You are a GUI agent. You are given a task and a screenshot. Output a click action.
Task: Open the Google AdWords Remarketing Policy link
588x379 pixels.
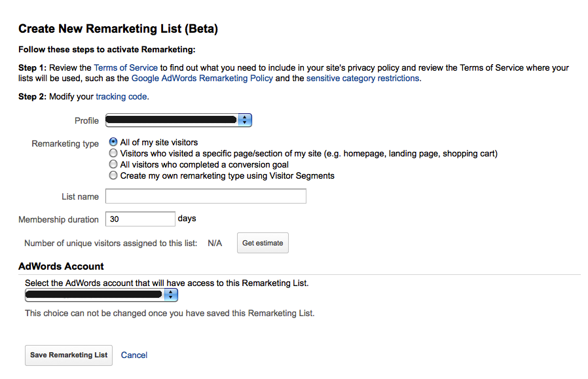point(202,78)
